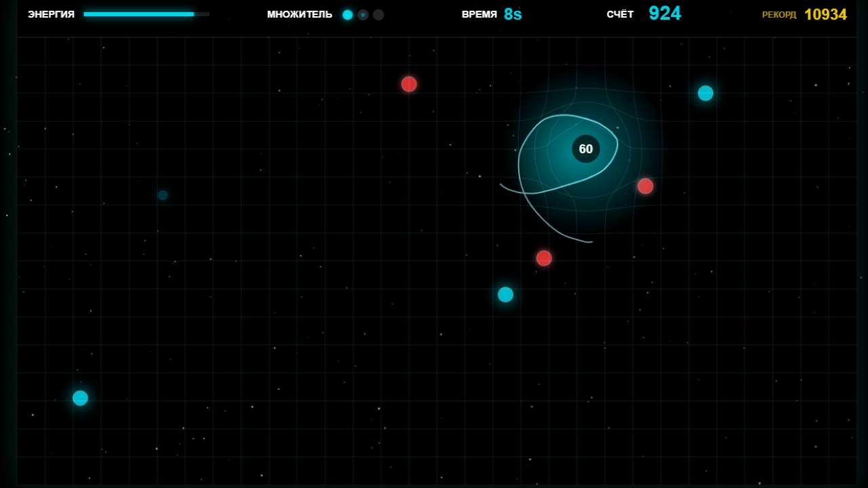Toggle the second dimmed multiplier dot
868x488 pixels.
(x=363, y=14)
